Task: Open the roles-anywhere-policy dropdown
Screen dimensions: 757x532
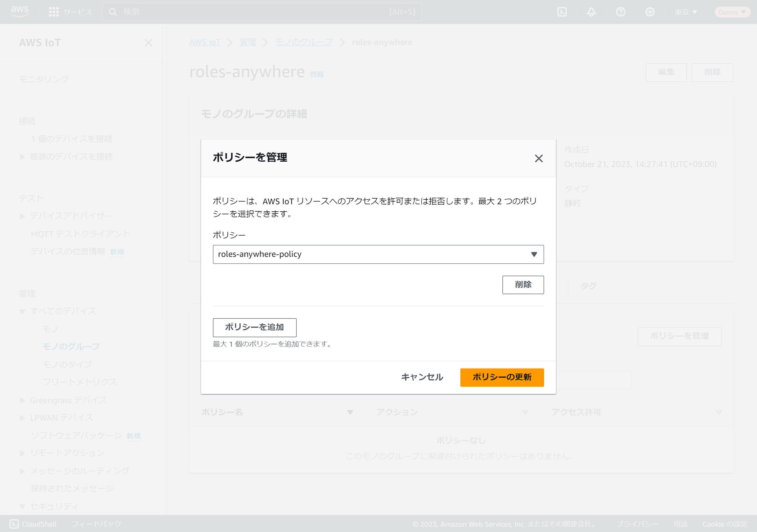Action: pyautogui.click(x=378, y=254)
